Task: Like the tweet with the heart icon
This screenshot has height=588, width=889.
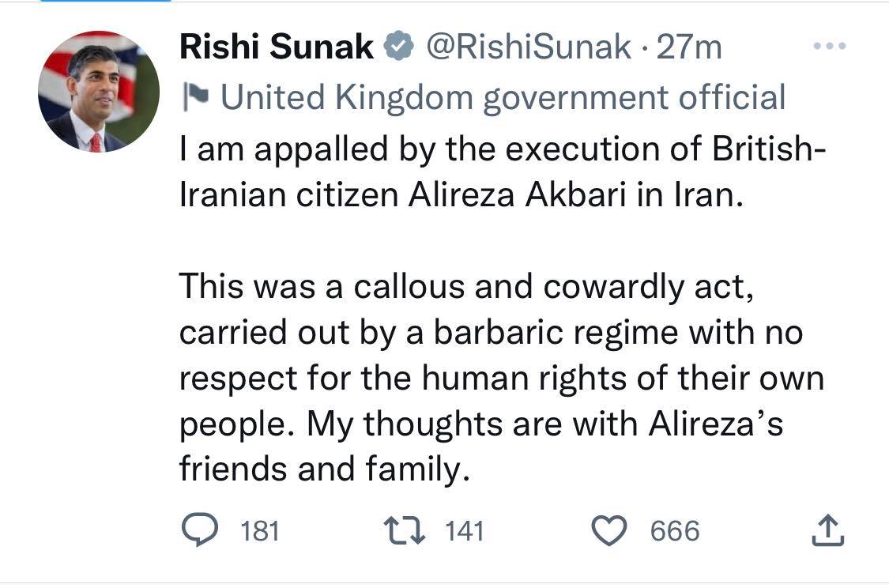Action: pos(609,530)
